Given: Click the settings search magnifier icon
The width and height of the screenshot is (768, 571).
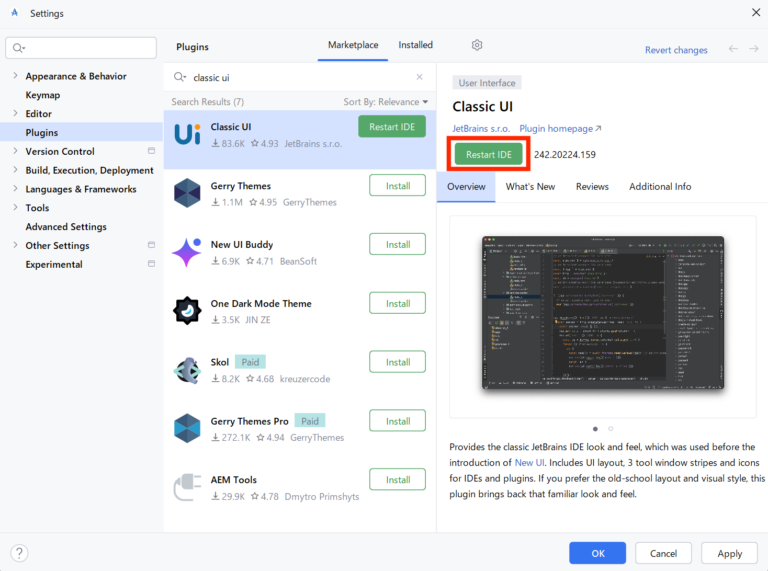Looking at the screenshot, I should pos(18,48).
